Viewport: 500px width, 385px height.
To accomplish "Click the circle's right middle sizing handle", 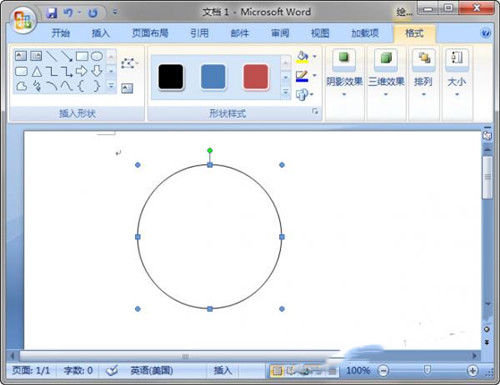I will pos(282,237).
